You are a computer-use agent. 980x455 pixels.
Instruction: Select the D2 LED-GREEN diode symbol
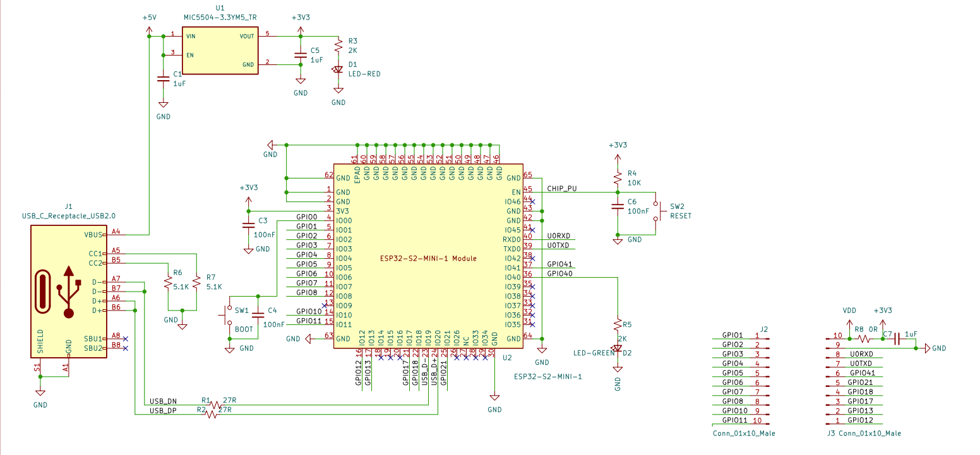(617, 347)
